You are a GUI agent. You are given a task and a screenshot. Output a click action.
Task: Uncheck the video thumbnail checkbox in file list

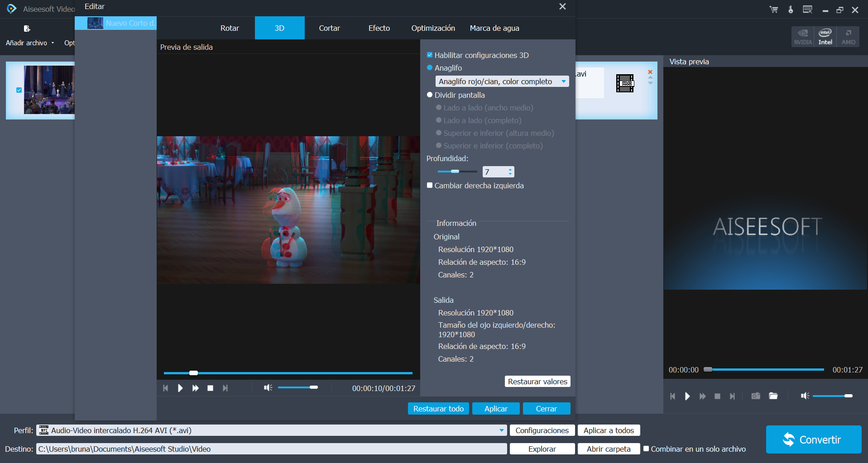pos(19,90)
